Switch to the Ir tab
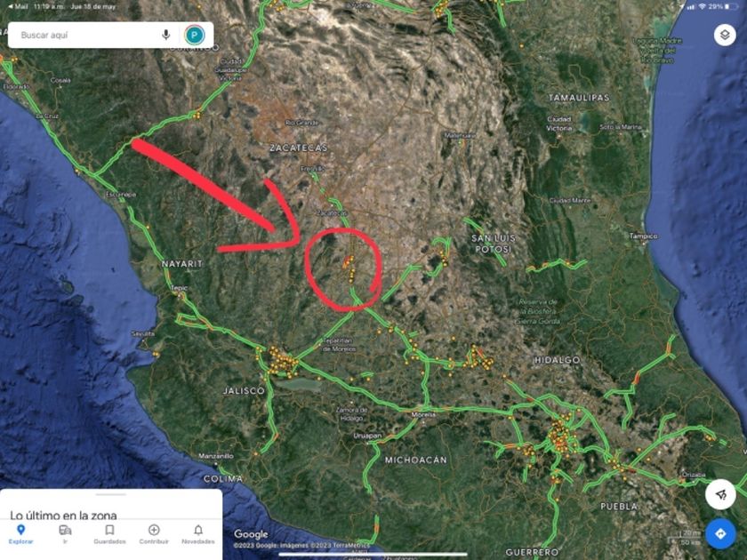 click(65, 534)
